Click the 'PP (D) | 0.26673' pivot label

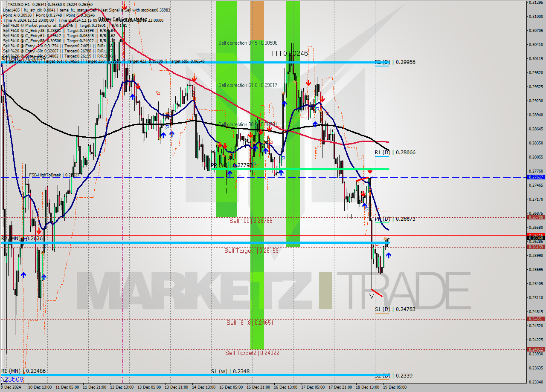(395, 219)
